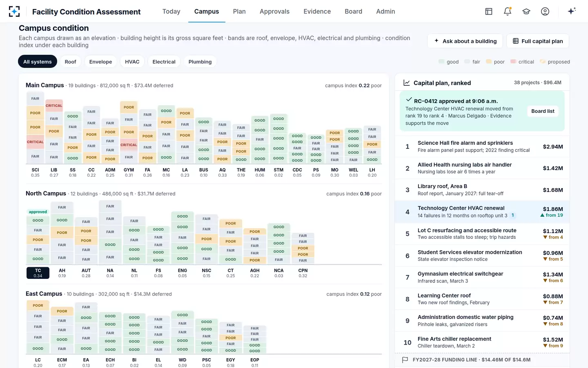
Task: Click the graduation cap learning icon
Action: (526, 11)
